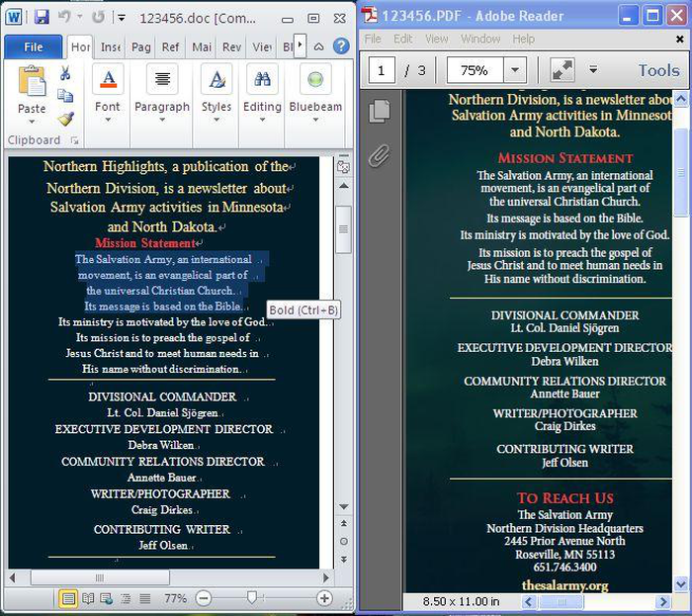
Task: Open the File tab in Word
Action: tap(33, 46)
